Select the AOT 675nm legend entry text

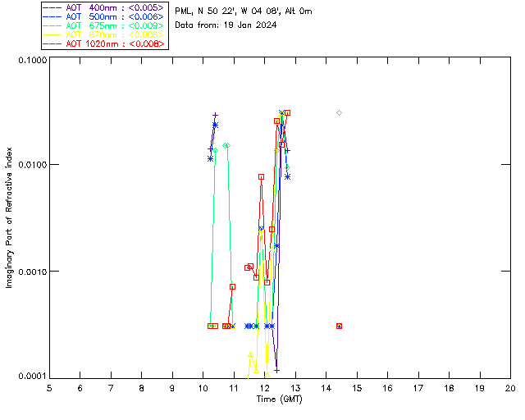(x=115, y=25)
